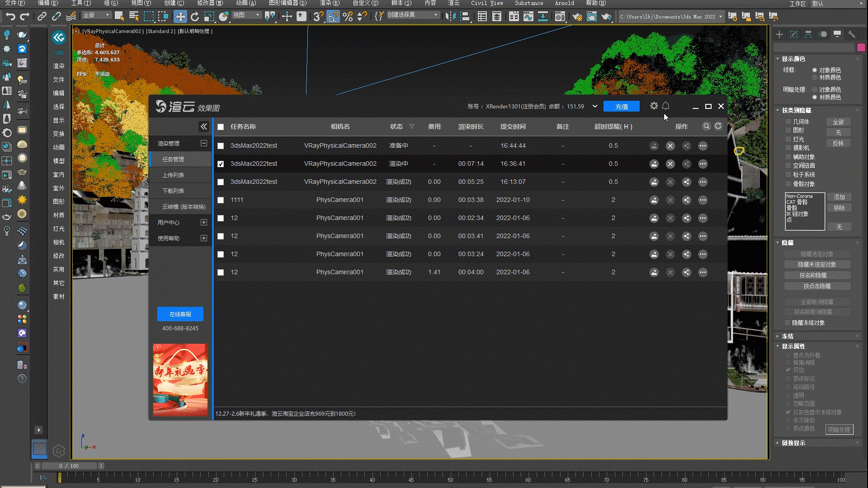
Task: Click the Undo arrow in toolbar
Action: point(10,17)
